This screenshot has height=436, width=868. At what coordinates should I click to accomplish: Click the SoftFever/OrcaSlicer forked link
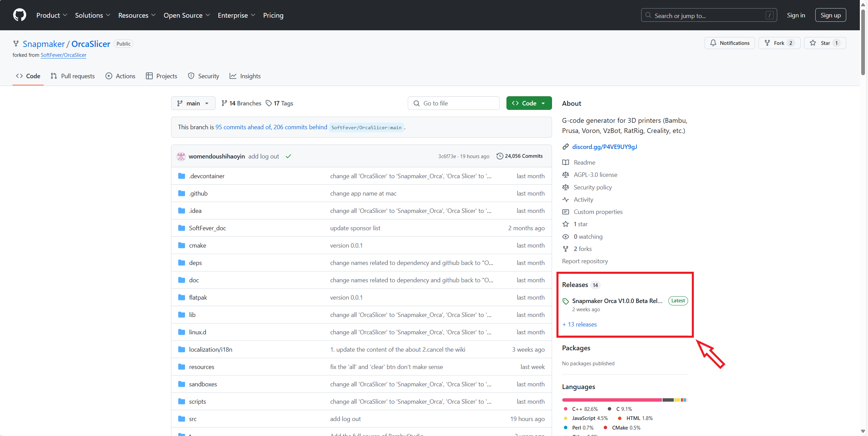(63, 54)
